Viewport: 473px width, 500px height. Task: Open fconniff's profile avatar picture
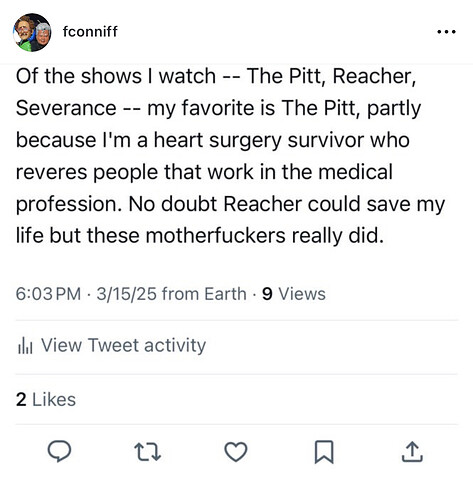[x=32, y=32]
